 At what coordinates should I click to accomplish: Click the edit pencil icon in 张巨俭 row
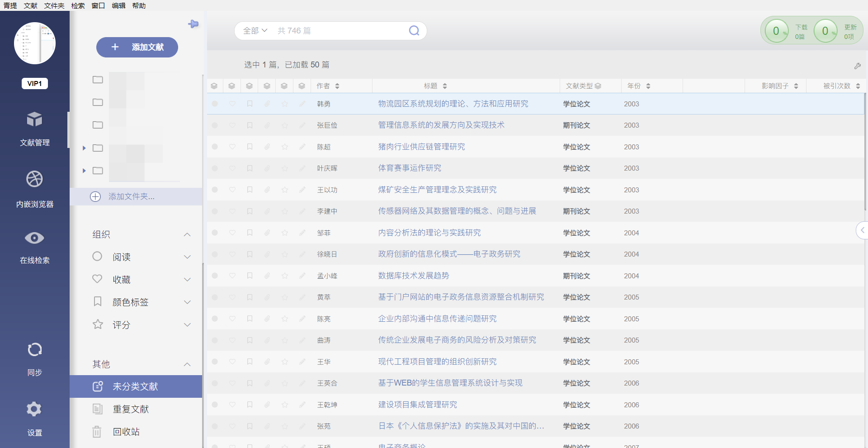pyautogui.click(x=302, y=125)
